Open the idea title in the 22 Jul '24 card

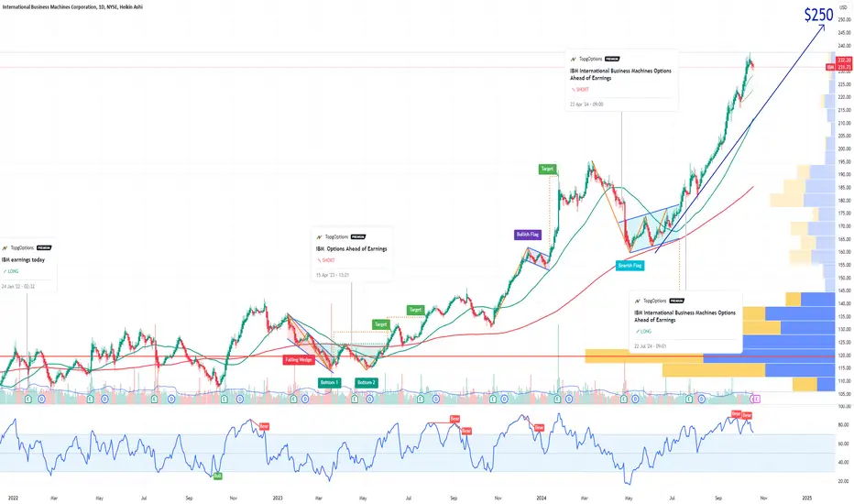coord(684,316)
